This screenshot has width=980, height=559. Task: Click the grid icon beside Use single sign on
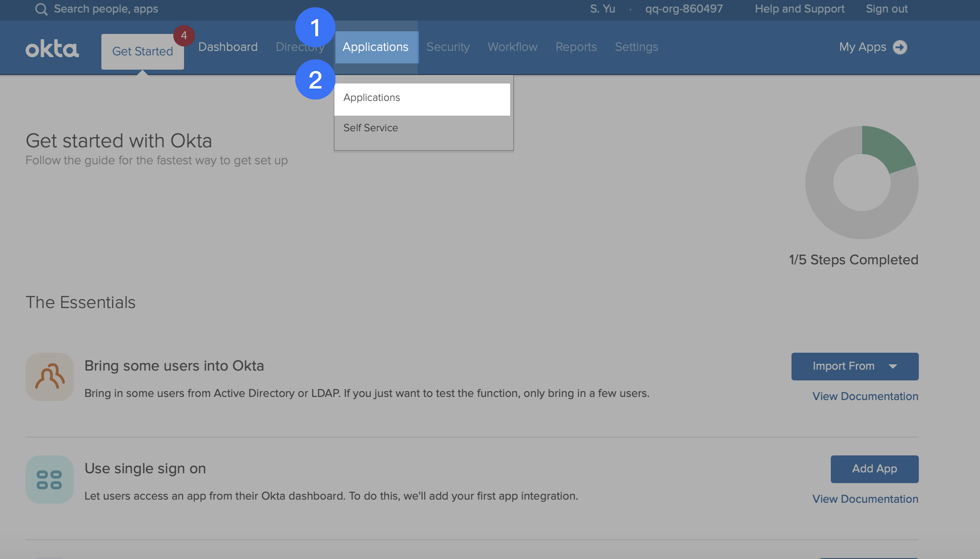click(x=49, y=479)
